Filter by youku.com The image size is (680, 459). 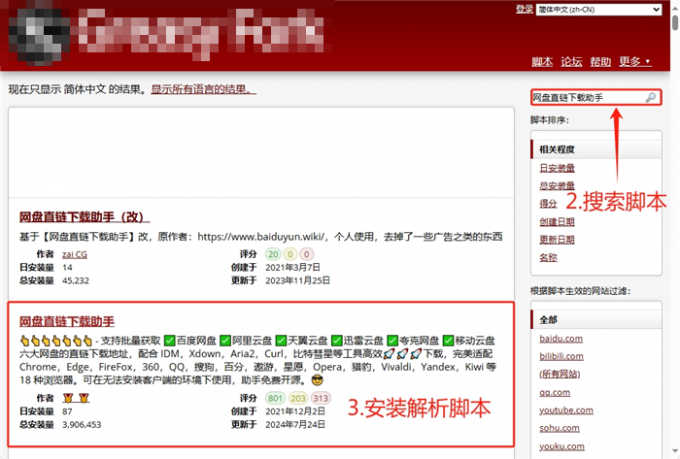coord(562,446)
